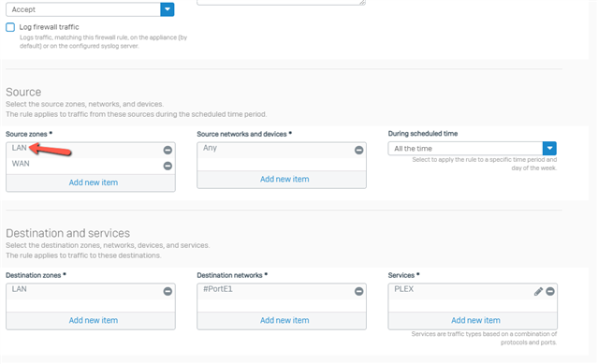Remove WAN from Source zones
Screen dimensions: 598x364
point(168,166)
